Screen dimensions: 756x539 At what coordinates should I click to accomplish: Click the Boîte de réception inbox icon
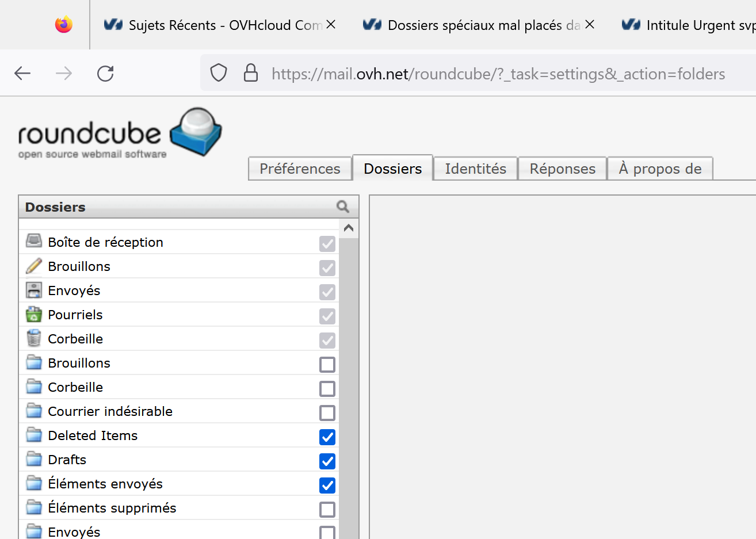34,242
